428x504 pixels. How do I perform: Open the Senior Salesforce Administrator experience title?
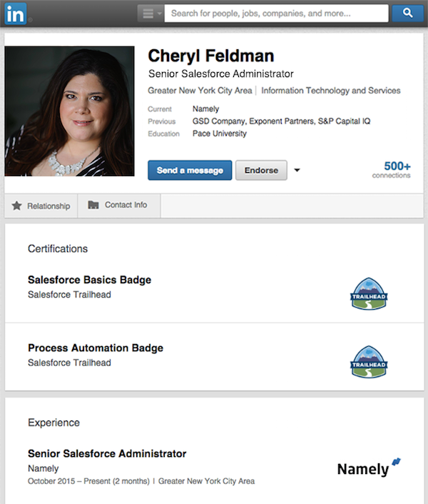(107, 453)
